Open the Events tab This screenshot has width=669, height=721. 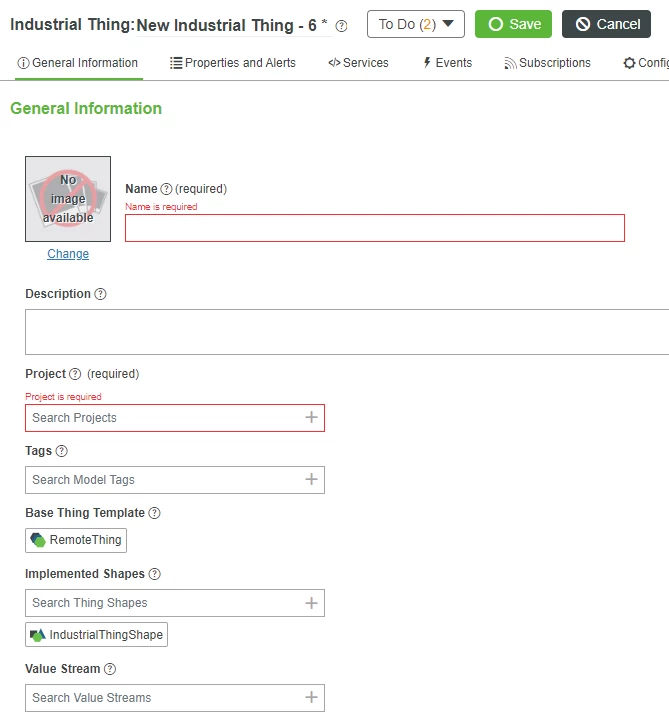(447, 63)
